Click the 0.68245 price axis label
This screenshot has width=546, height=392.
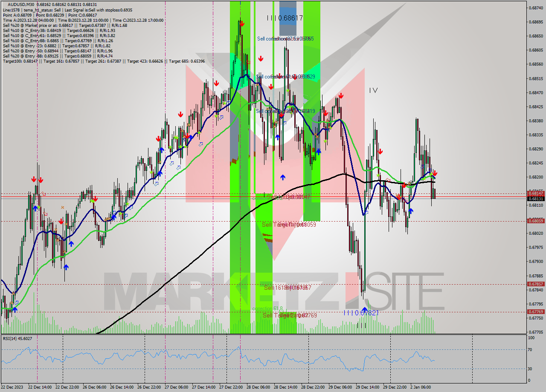coord(536,163)
